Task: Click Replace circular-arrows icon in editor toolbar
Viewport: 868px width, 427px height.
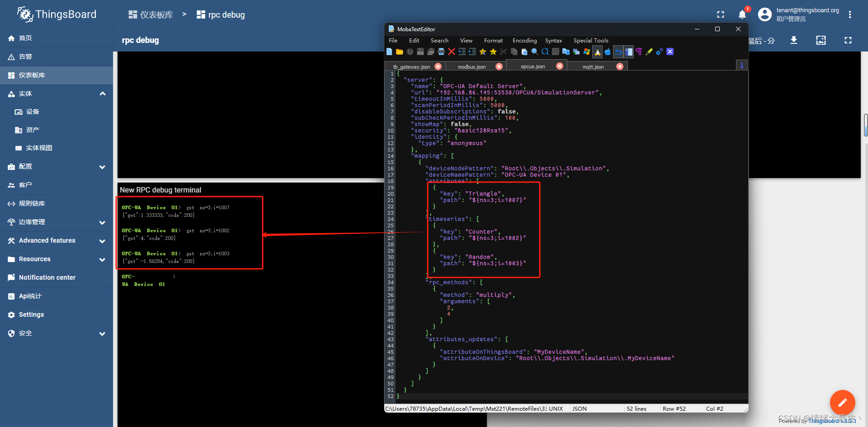Action: [x=545, y=52]
